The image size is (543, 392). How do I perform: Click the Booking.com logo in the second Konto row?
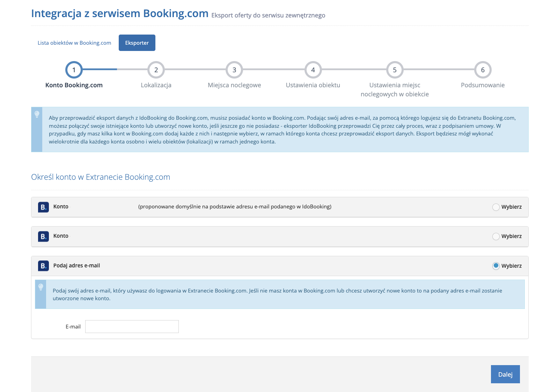[43, 236]
